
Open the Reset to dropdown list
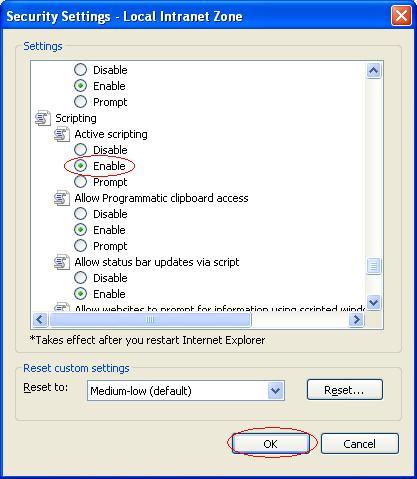tap(275, 390)
